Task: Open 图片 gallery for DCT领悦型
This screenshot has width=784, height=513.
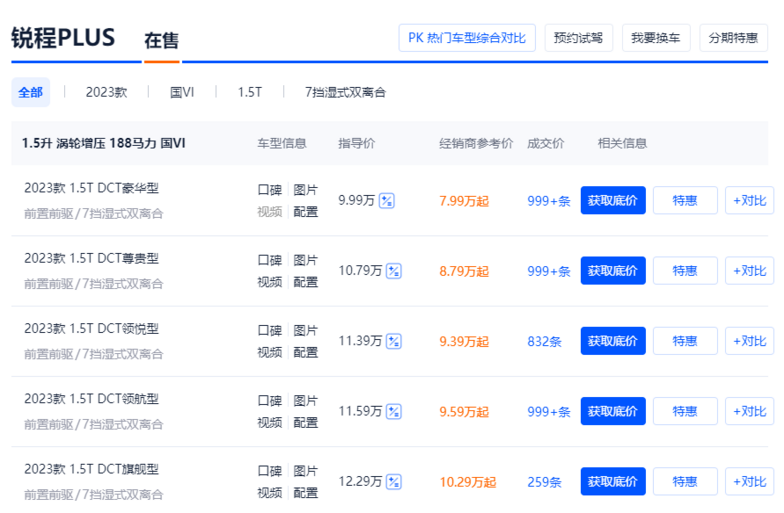Action: click(x=306, y=330)
